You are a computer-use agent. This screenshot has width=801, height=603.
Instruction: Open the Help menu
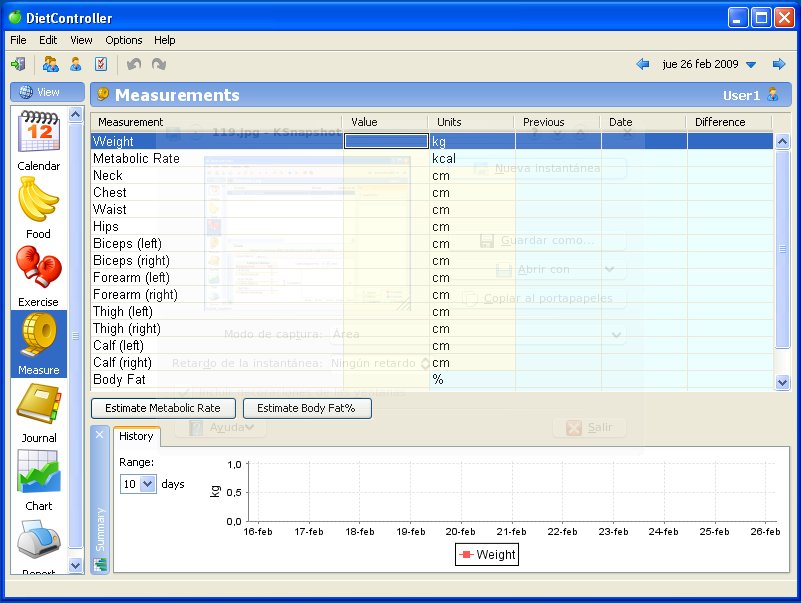(164, 40)
